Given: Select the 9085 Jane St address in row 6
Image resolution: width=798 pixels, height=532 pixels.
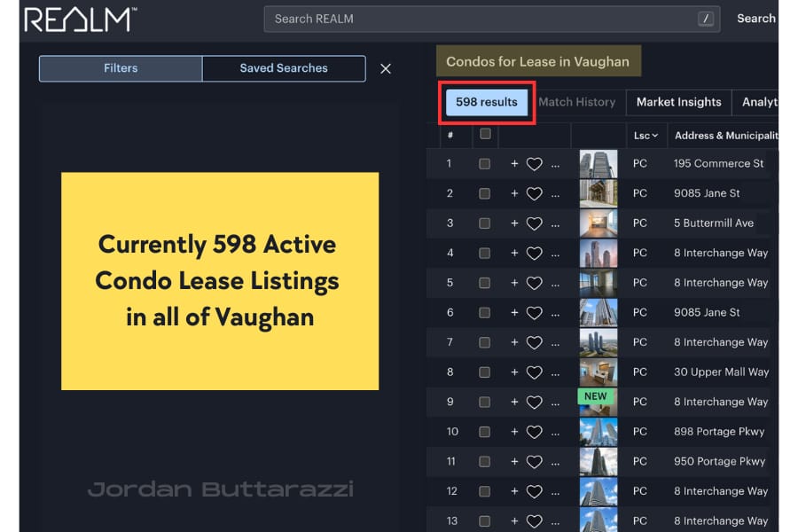Looking at the screenshot, I should pyautogui.click(x=707, y=313).
